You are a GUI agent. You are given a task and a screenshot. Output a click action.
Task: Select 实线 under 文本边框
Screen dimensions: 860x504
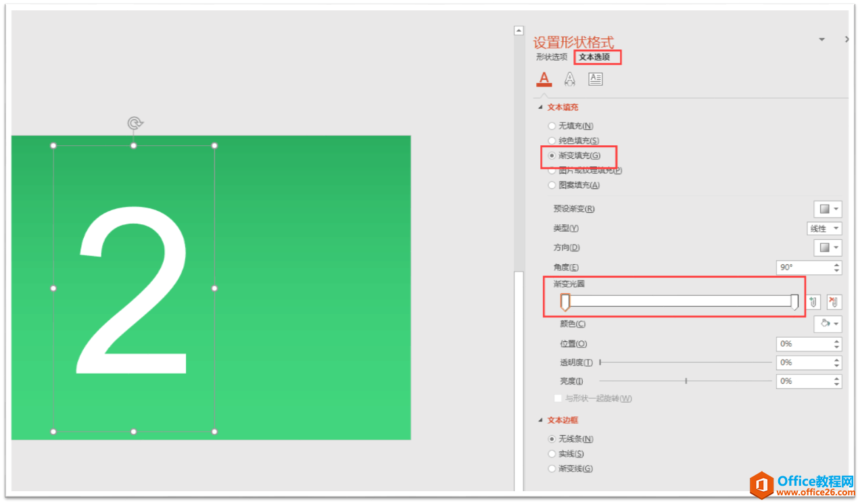552,453
